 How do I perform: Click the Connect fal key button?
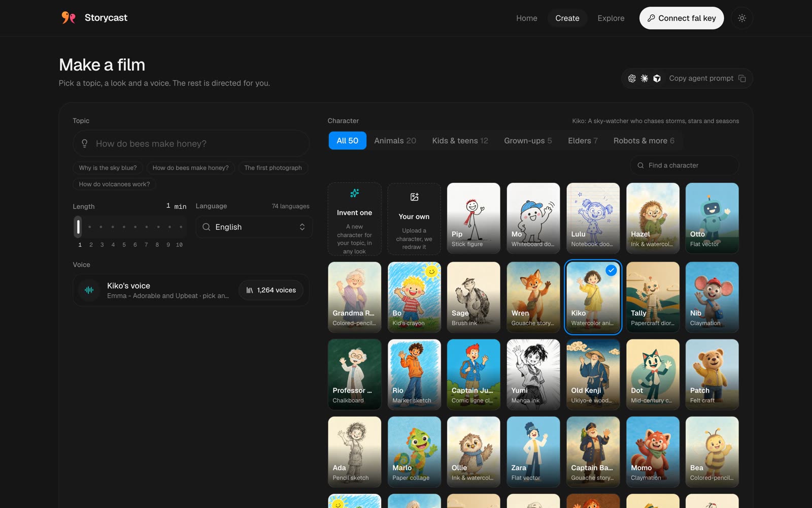tap(682, 18)
